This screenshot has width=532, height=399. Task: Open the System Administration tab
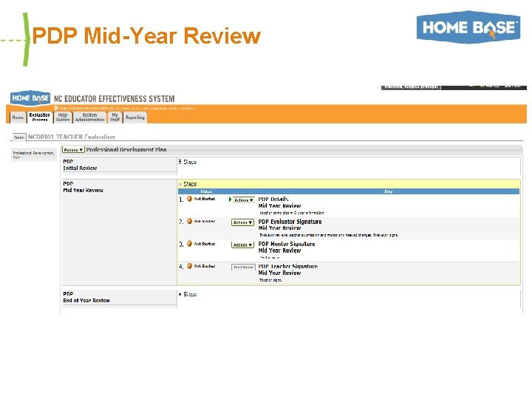(x=89, y=117)
